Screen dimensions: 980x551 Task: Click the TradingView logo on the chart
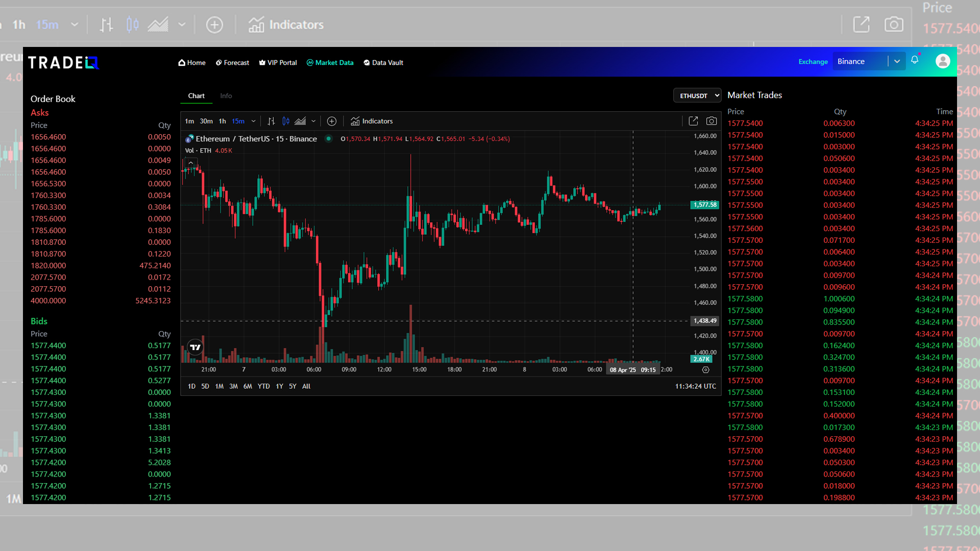pos(195,347)
